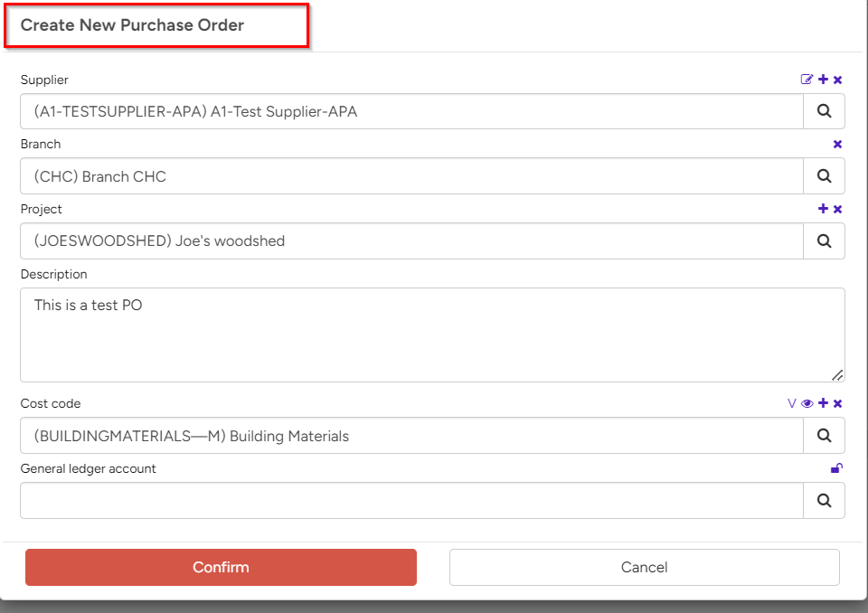Open the Project lookup search
Screen dimensions: 868x613
(824, 240)
